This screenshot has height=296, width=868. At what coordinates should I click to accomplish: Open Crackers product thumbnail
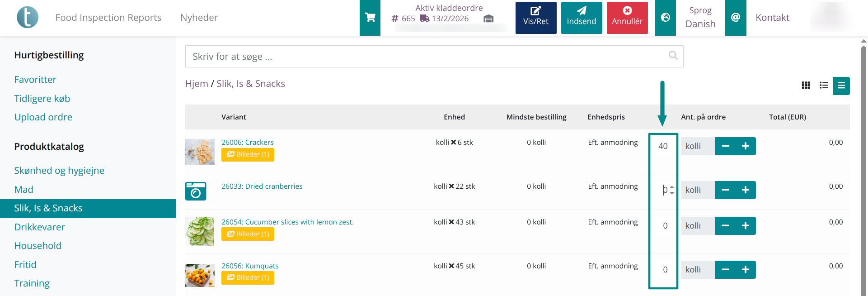coord(200,152)
